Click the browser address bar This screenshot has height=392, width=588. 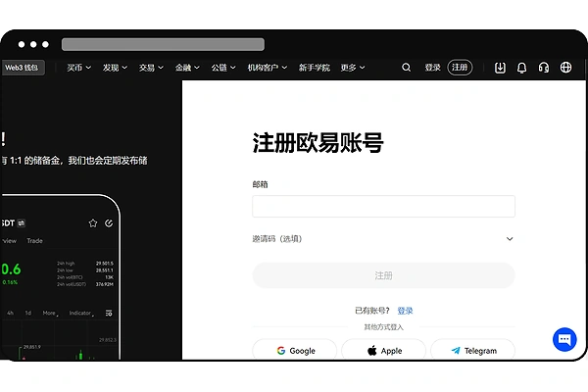click(163, 44)
